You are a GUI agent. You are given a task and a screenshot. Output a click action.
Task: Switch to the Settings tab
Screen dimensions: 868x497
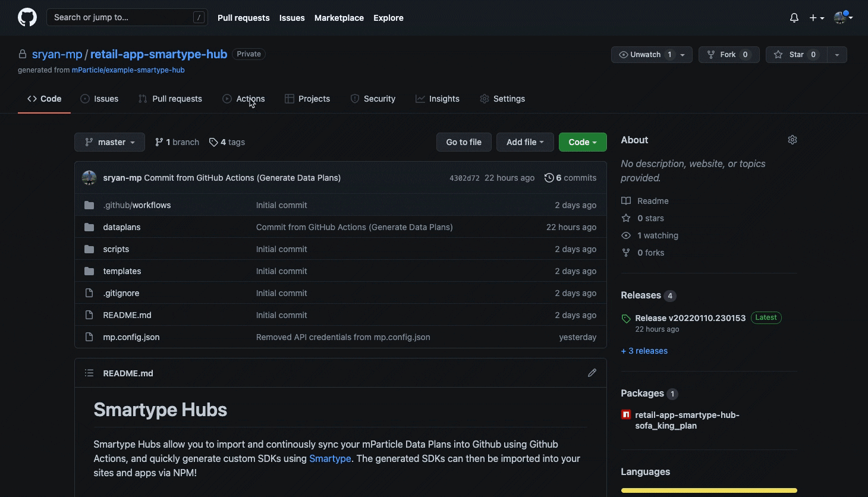(x=502, y=99)
